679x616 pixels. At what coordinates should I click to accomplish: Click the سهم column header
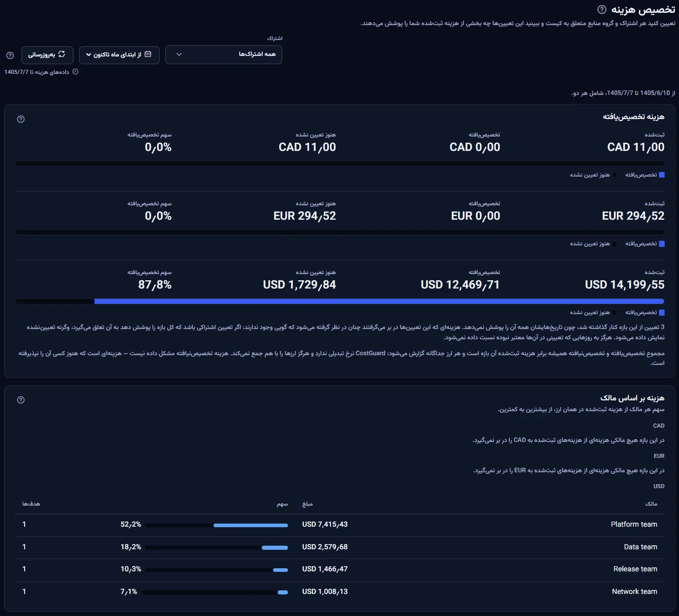coord(282,504)
